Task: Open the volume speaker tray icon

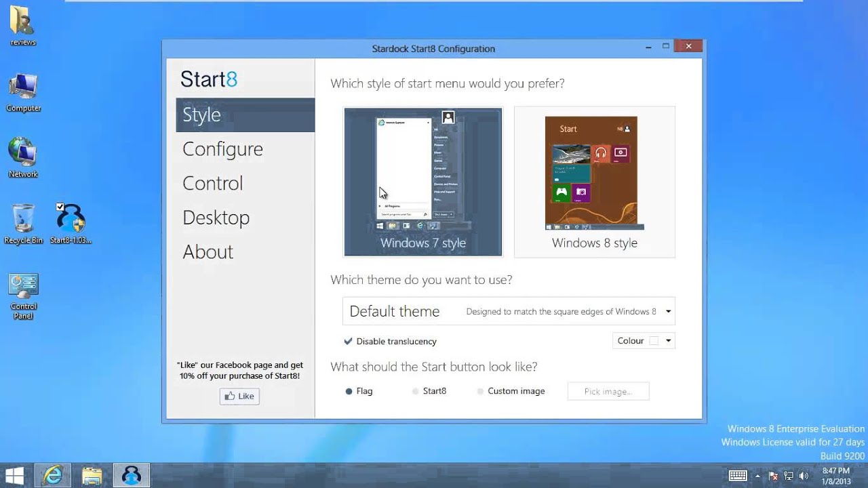Action: [x=804, y=476]
